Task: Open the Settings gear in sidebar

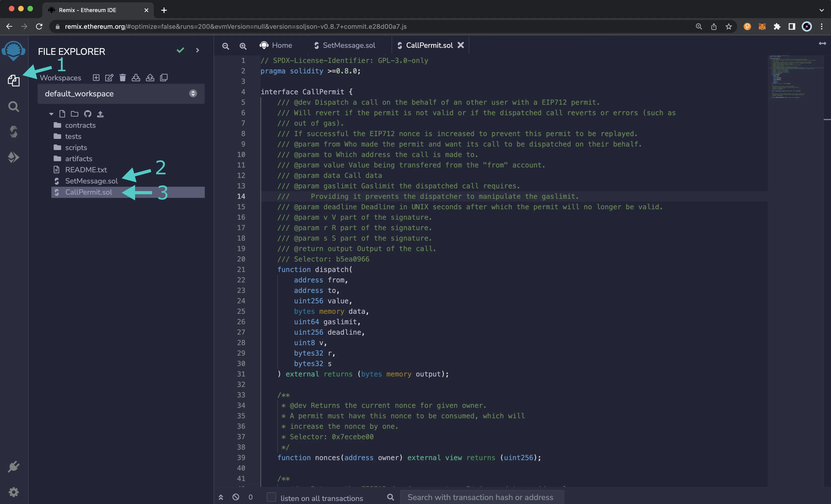Action: tap(14, 492)
